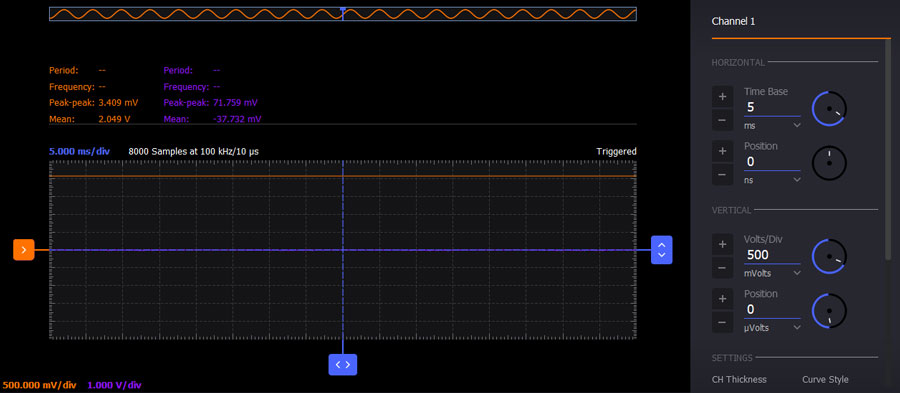Increase horizontal Position with plus button
The height and width of the screenshot is (393, 900).
click(722, 151)
